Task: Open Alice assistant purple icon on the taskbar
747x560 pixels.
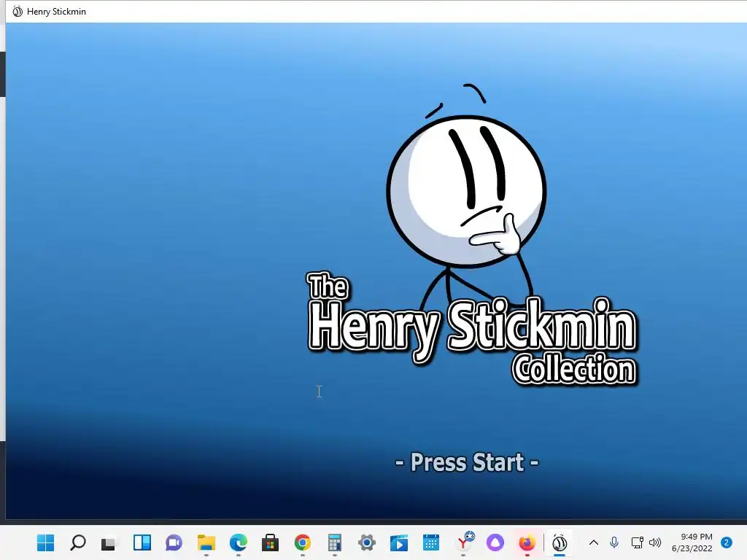Action: [x=495, y=542]
